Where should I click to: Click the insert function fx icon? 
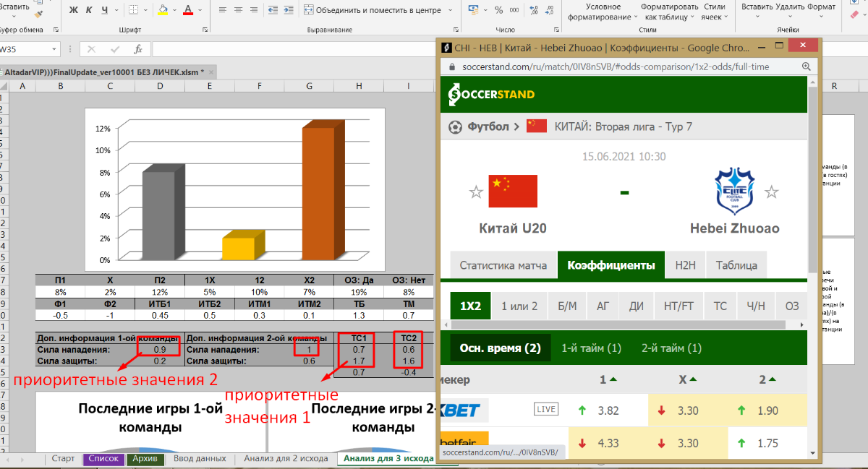[137, 49]
